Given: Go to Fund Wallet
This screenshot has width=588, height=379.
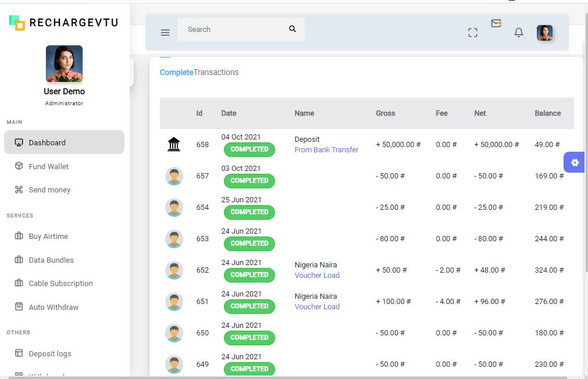Looking at the screenshot, I should coord(49,166).
